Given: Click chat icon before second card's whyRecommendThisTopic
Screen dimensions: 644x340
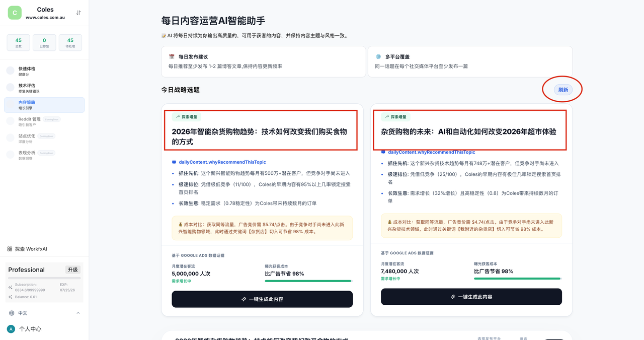Looking at the screenshot, I should pos(383,152).
